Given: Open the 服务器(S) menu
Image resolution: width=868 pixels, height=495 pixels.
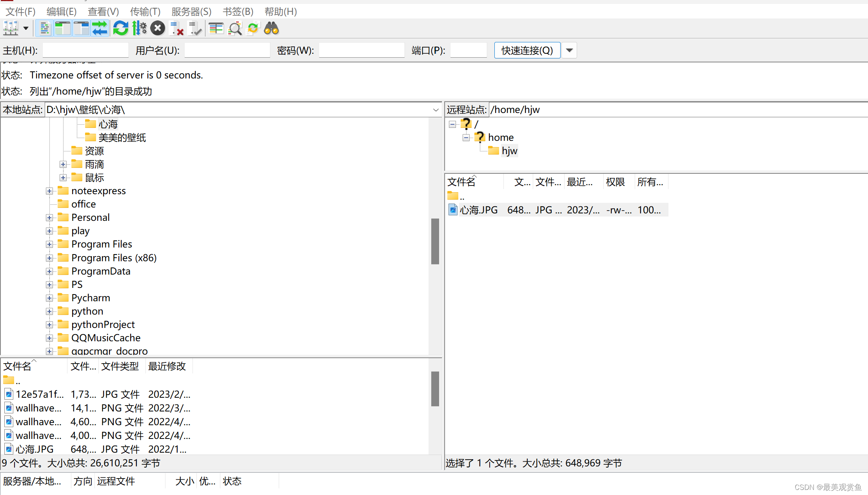Looking at the screenshot, I should (x=191, y=12).
